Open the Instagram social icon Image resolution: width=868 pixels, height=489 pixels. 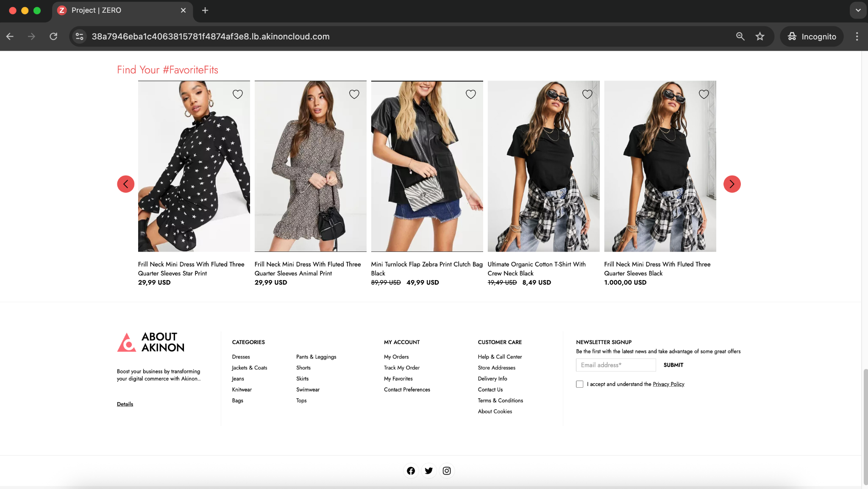tap(447, 471)
